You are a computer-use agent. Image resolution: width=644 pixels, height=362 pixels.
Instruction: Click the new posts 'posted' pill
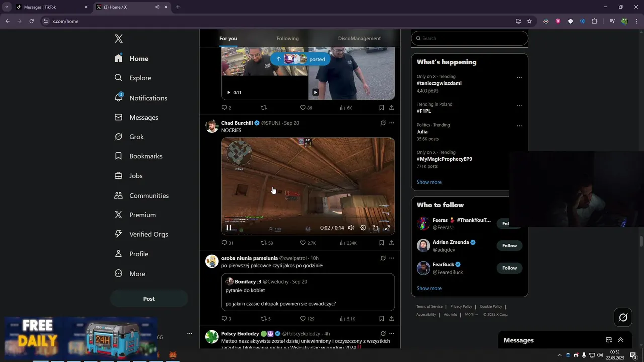[300, 59]
